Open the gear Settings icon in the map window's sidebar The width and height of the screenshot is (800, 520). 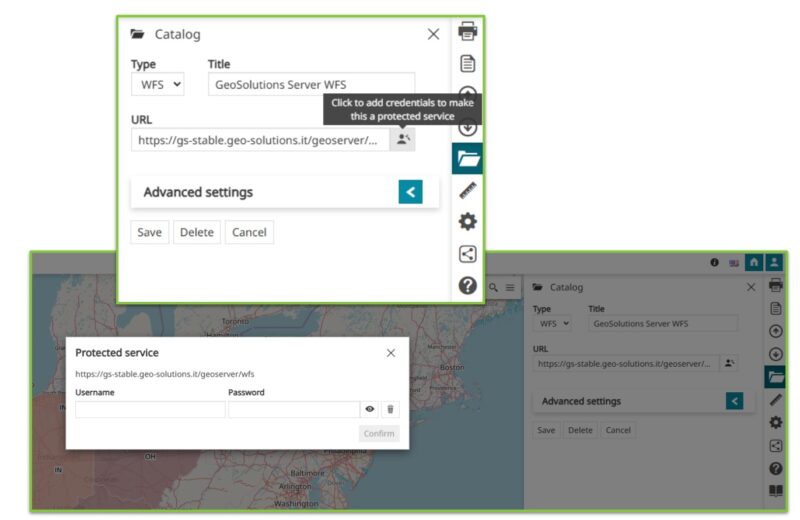776,423
